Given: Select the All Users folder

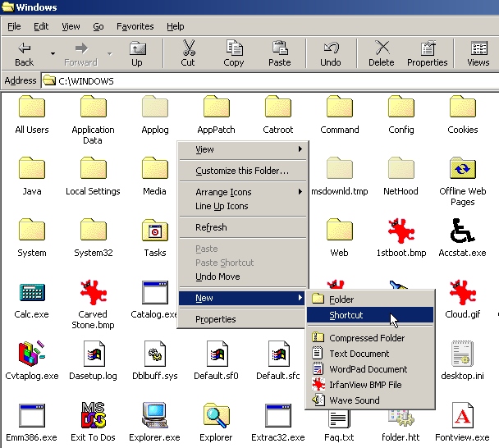Looking at the screenshot, I should point(32,115).
